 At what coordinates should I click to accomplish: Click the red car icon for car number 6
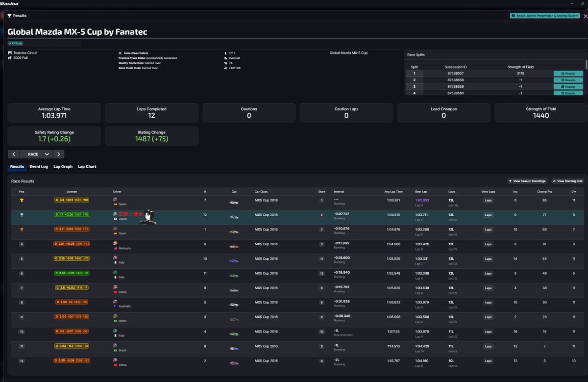pyautogui.click(x=234, y=246)
